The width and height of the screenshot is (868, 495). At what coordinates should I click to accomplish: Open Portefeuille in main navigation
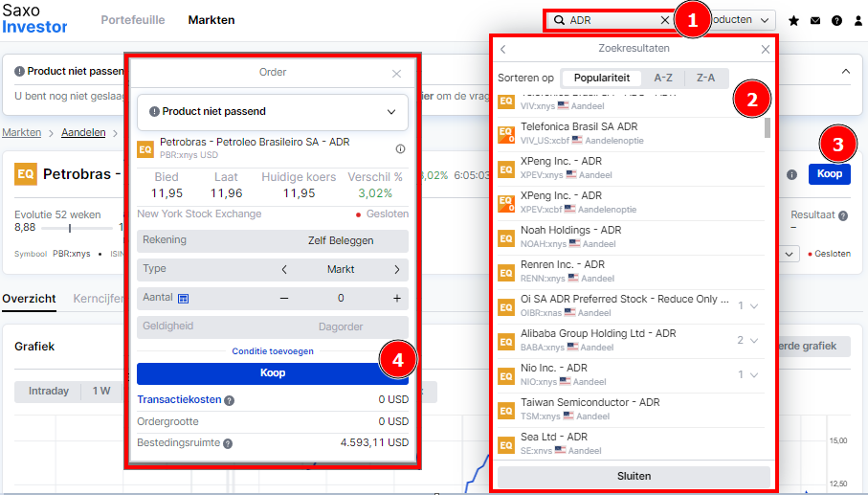pos(133,20)
